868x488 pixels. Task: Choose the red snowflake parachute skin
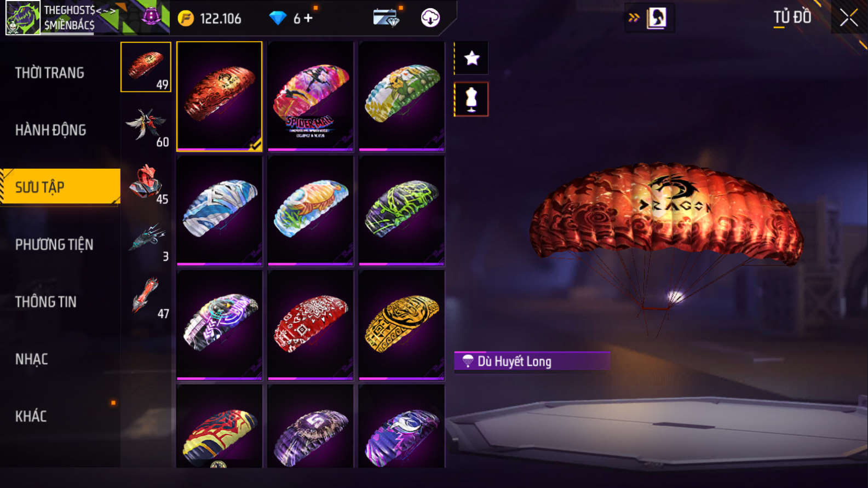pos(311,325)
